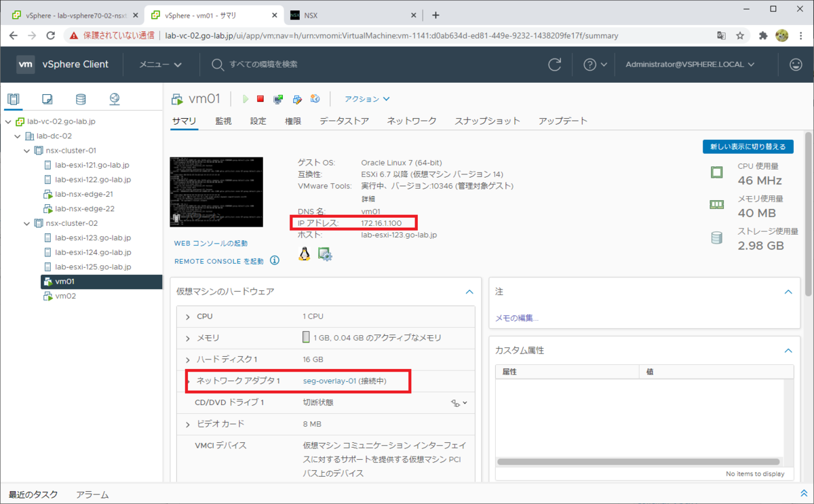Switch to the 監視 tab
Screen dimensions: 814x504
pos(223,121)
